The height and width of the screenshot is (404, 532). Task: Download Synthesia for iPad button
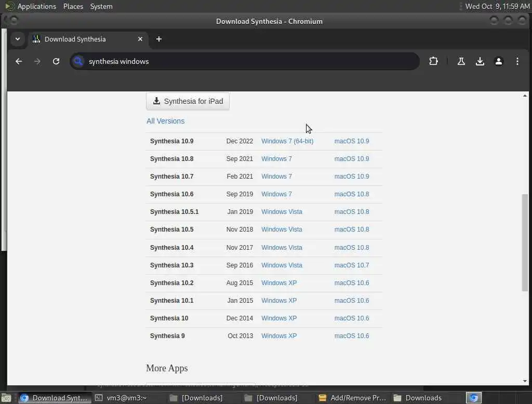[x=188, y=101]
